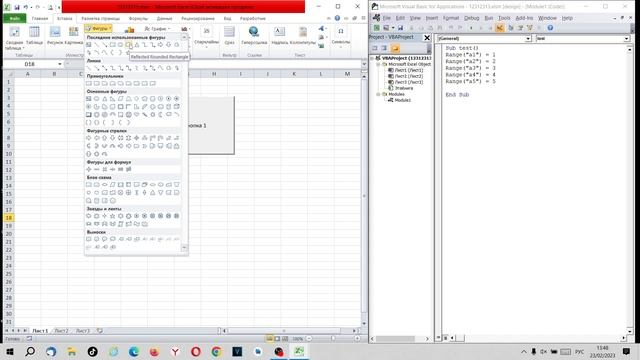Select the right arrow in block arrows
640x360 pixels.
click(x=89, y=138)
